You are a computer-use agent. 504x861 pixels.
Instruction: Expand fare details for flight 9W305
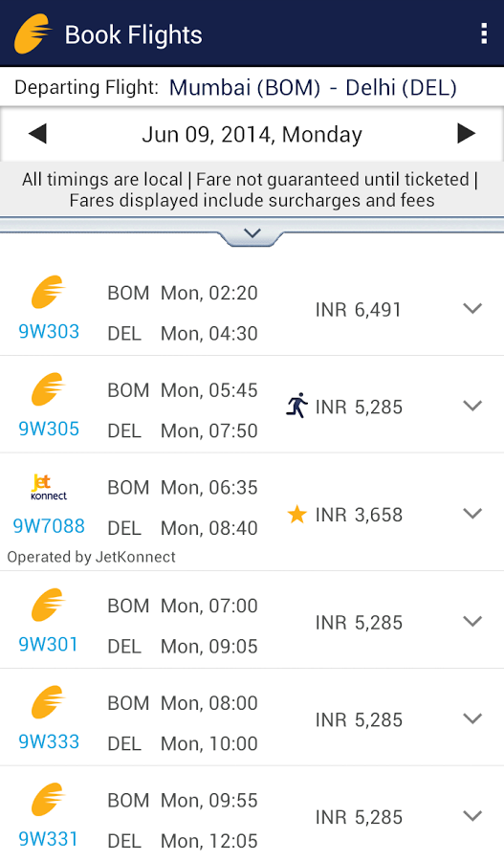pos(472,406)
